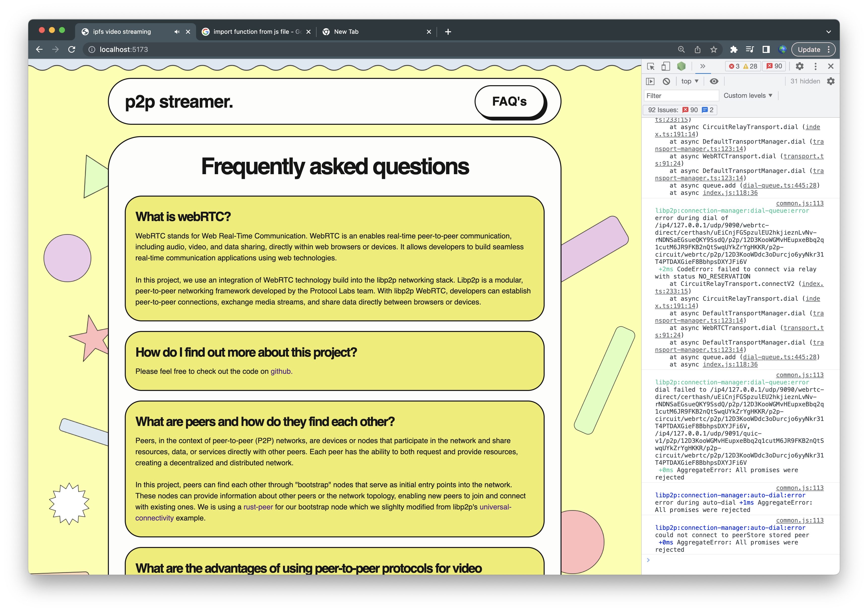Image resolution: width=868 pixels, height=612 pixels.
Task: Bookmark this page with the star
Action: [x=714, y=49]
